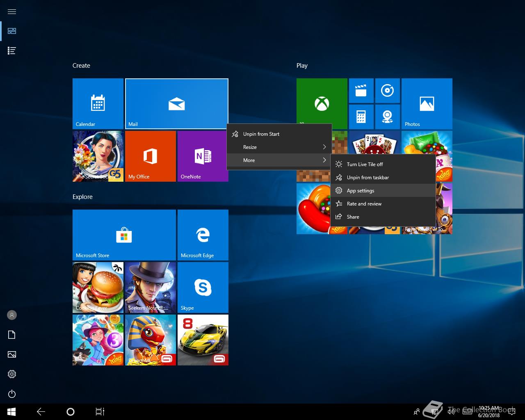The height and width of the screenshot is (420, 525).
Task: Click the Power button icon
Action: coord(12,394)
